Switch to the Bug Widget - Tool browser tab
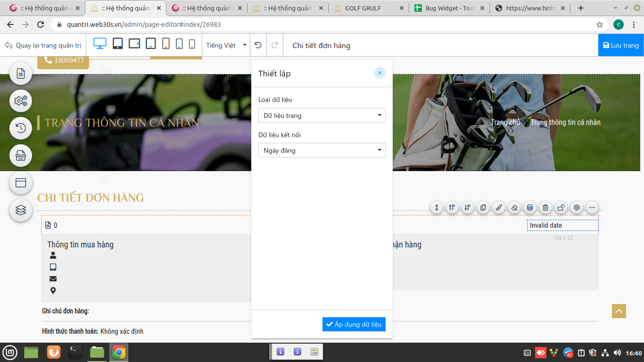This screenshot has width=644, height=362. coord(450,8)
